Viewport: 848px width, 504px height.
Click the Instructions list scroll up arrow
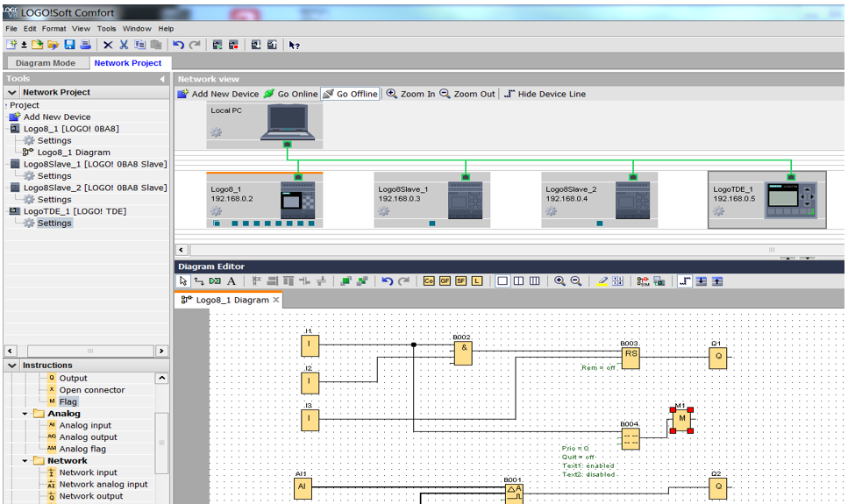coord(161,378)
